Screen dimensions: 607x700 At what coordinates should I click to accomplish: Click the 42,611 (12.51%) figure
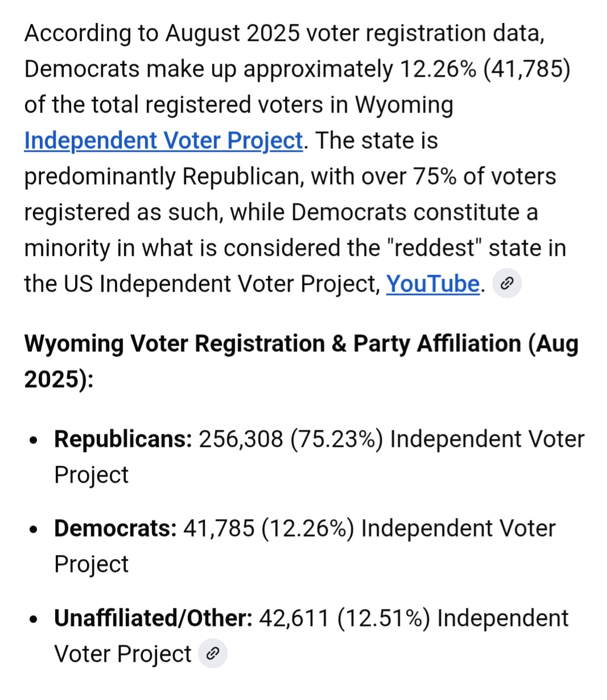[344, 618]
